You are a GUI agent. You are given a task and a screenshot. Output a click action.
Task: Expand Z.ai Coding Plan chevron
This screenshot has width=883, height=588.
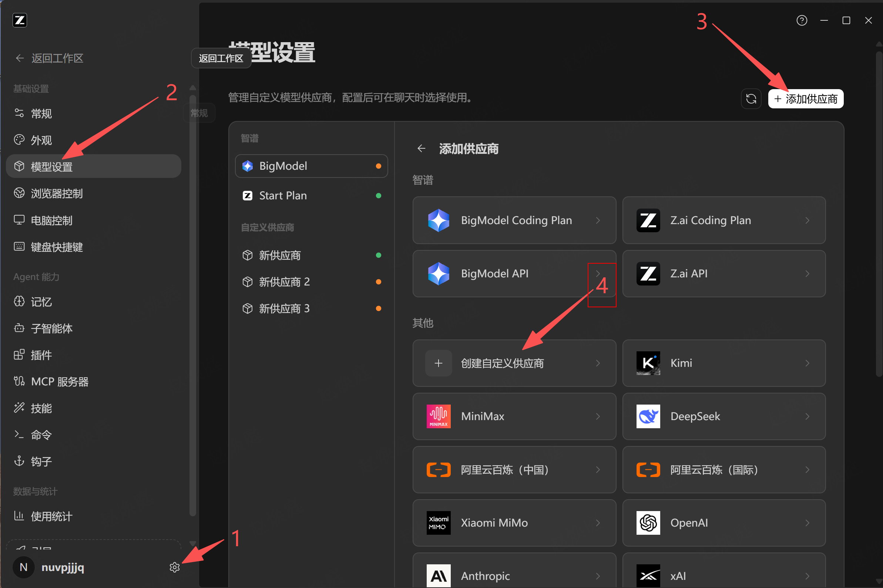coord(807,220)
